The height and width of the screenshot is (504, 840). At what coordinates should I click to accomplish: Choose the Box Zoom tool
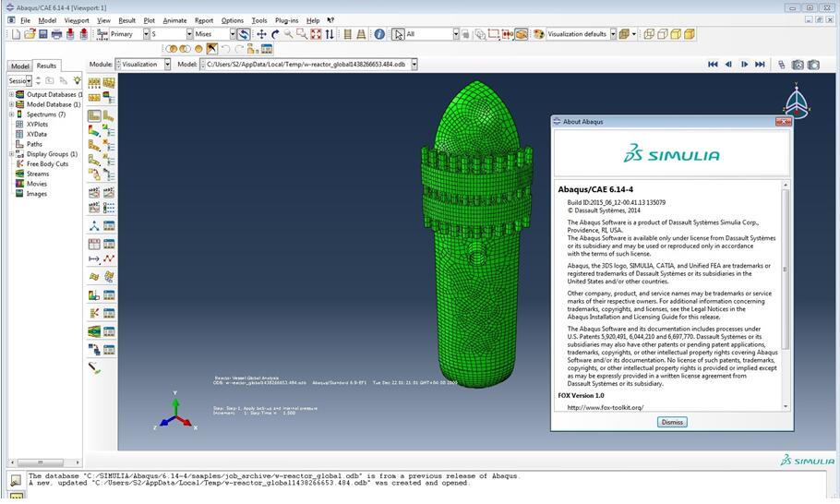pyautogui.click(x=302, y=34)
